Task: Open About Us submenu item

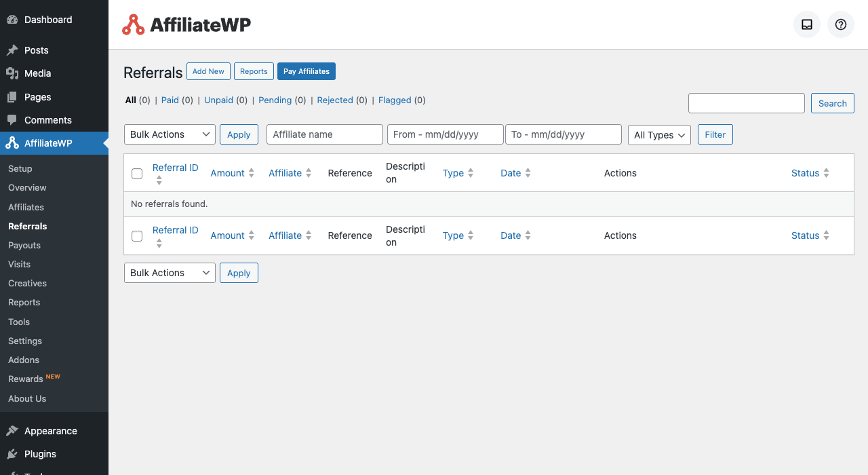Action: 27,398
